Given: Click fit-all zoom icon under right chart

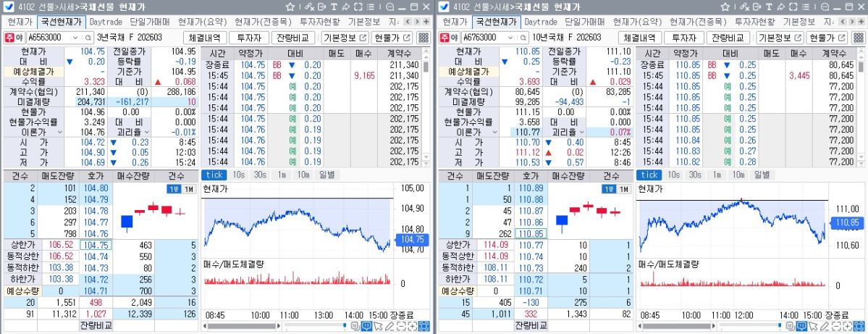Looking at the screenshot, I should pos(860,326).
